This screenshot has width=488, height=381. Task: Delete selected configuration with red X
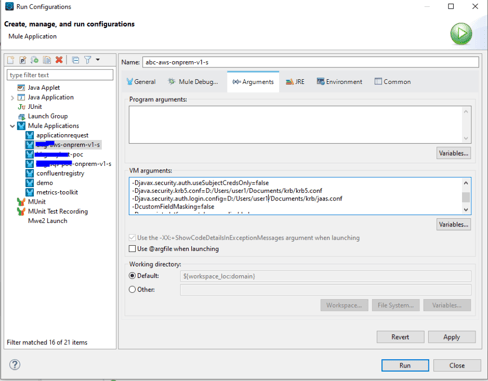click(59, 60)
